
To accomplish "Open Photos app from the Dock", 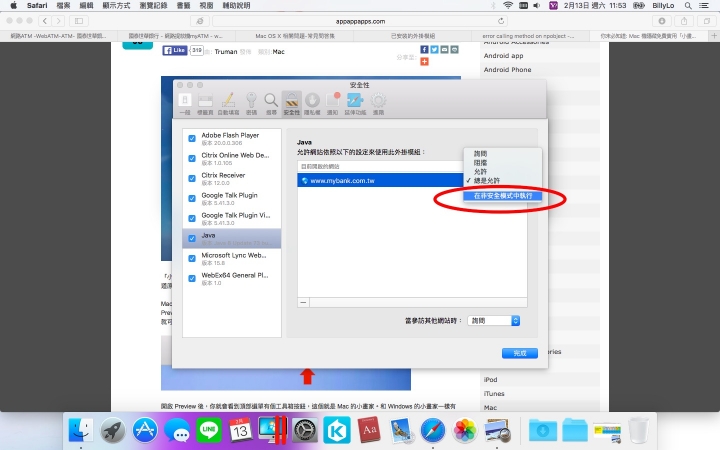I will [x=465, y=430].
